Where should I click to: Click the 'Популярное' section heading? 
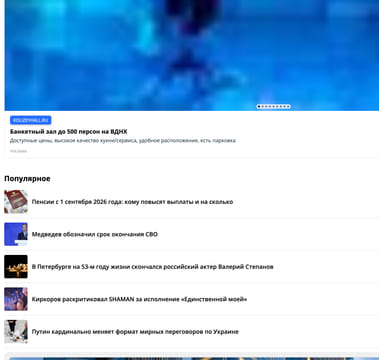(27, 179)
